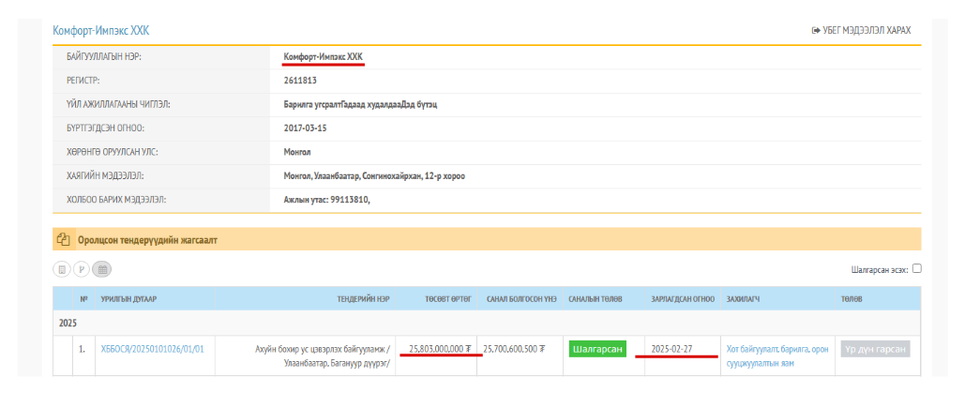The height and width of the screenshot is (408, 980).
Task: Click the exit arrow icon before УБЕГ МЭДЭЭЛЭЛ ХАРАХ
Action: (x=815, y=31)
